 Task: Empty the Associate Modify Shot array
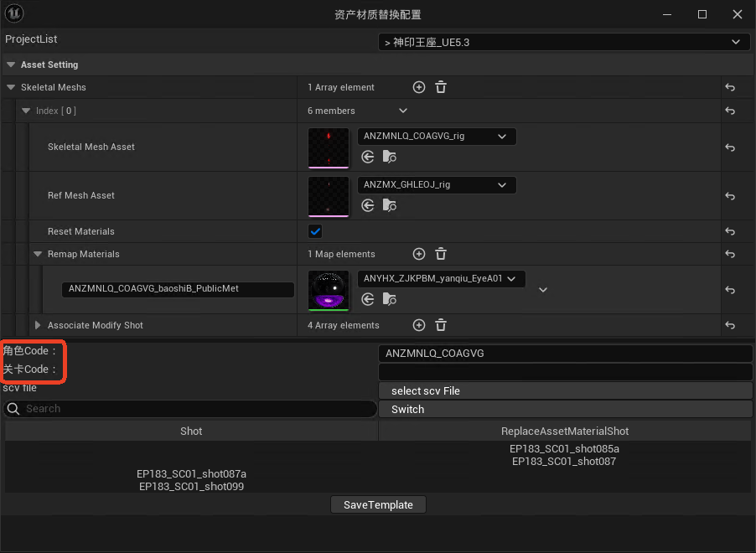tap(441, 325)
